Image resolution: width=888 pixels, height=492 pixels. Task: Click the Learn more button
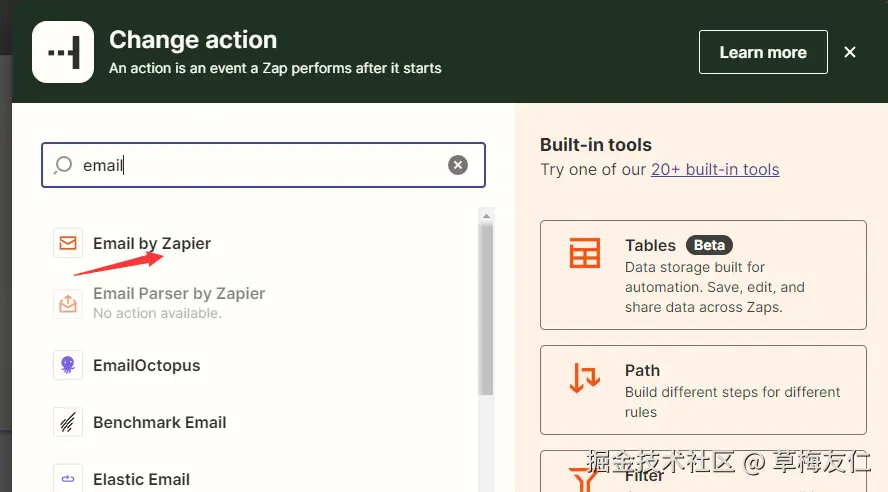763,52
